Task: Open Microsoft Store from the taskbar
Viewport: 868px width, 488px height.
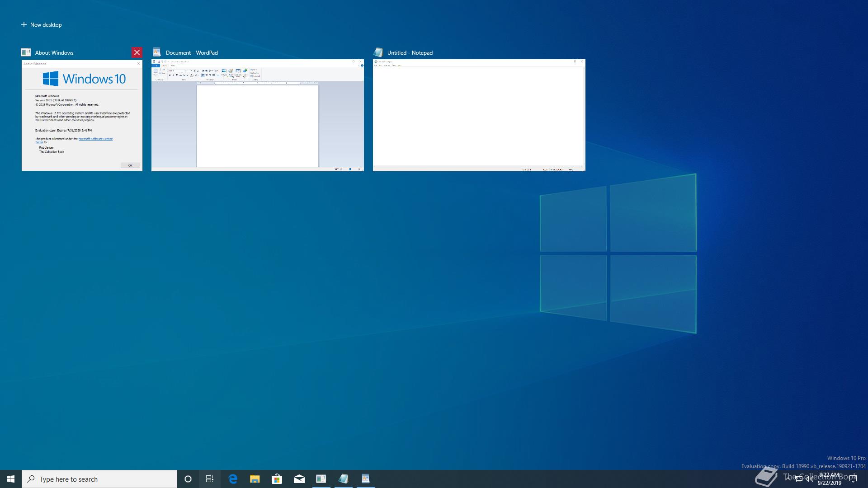Action: [x=277, y=479]
